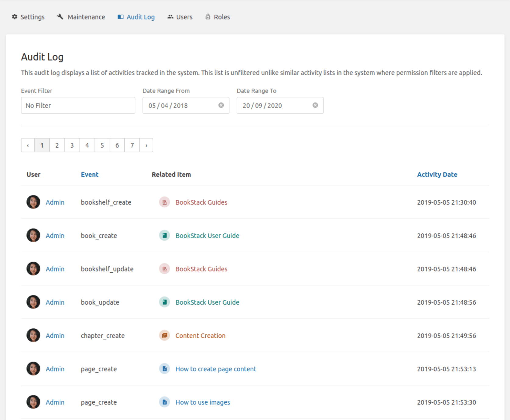Viewport: 510px width, 420px height.
Task: Go to pagination page 2
Action: [57, 145]
